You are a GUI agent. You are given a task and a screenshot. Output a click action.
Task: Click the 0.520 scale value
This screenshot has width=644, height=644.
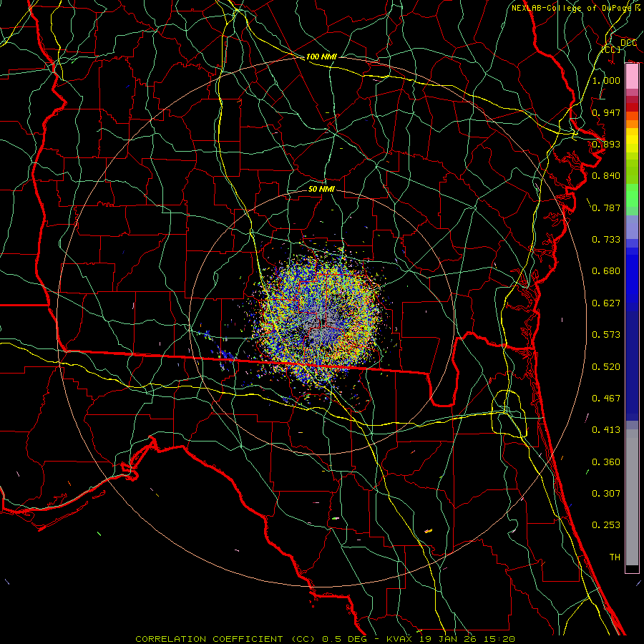[606, 367]
